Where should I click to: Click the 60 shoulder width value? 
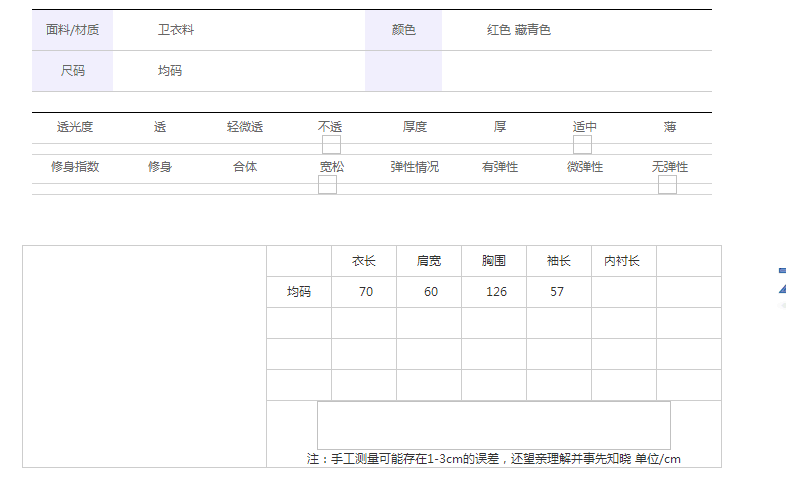click(x=431, y=292)
